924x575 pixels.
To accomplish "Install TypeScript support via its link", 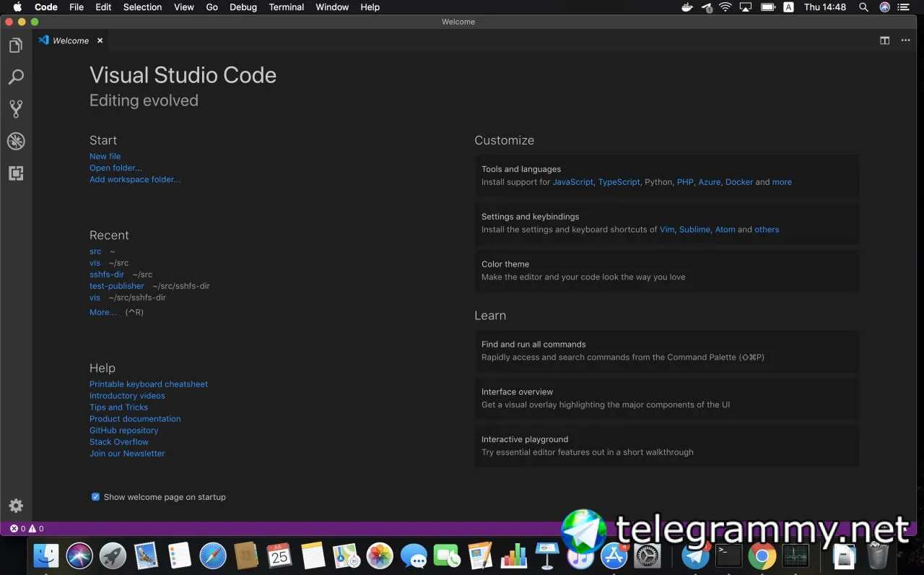I will click(x=619, y=182).
